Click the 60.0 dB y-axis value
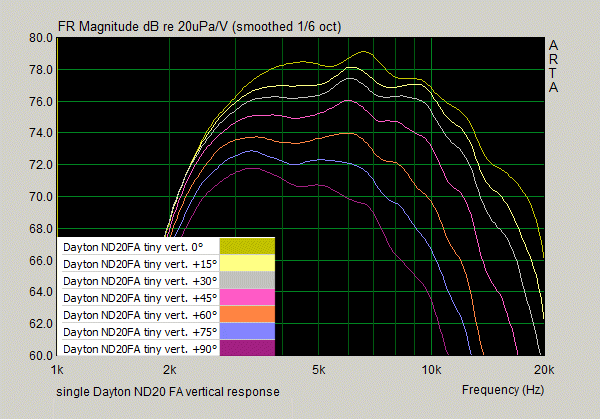 [x=41, y=355]
